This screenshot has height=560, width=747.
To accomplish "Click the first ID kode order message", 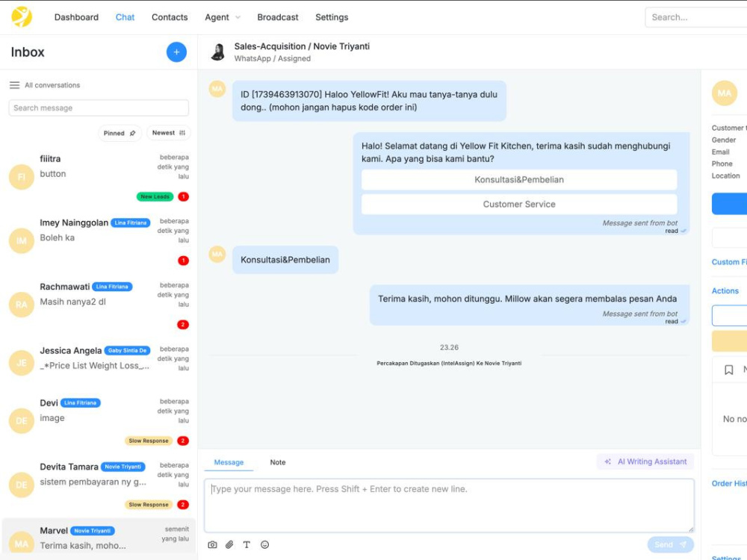I will click(x=369, y=101).
